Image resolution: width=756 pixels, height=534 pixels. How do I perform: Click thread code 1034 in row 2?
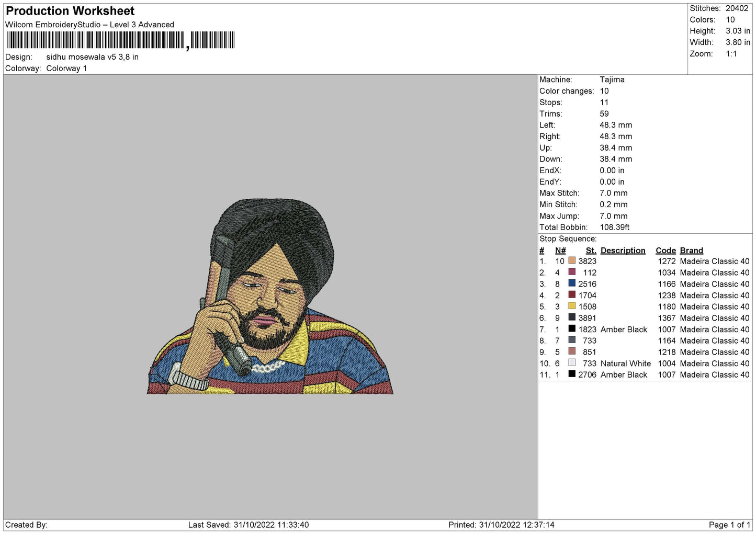(667, 272)
